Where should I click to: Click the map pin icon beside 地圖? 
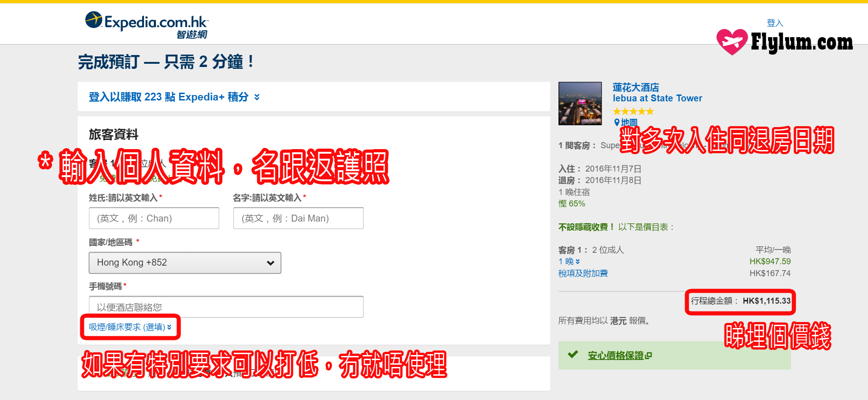tap(617, 122)
